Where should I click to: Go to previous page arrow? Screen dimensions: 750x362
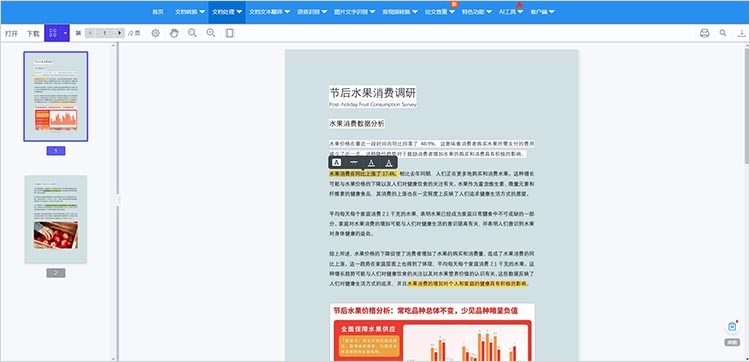pos(90,33)
